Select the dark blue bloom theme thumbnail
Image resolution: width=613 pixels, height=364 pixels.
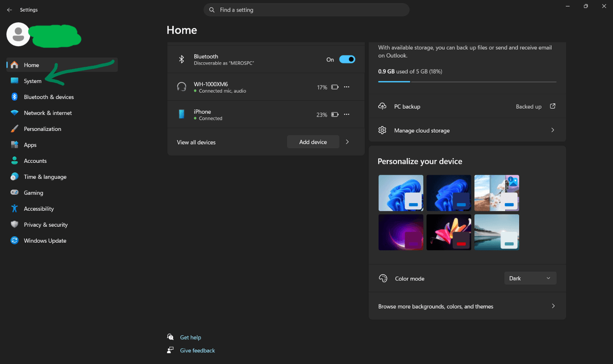(449, 193)
